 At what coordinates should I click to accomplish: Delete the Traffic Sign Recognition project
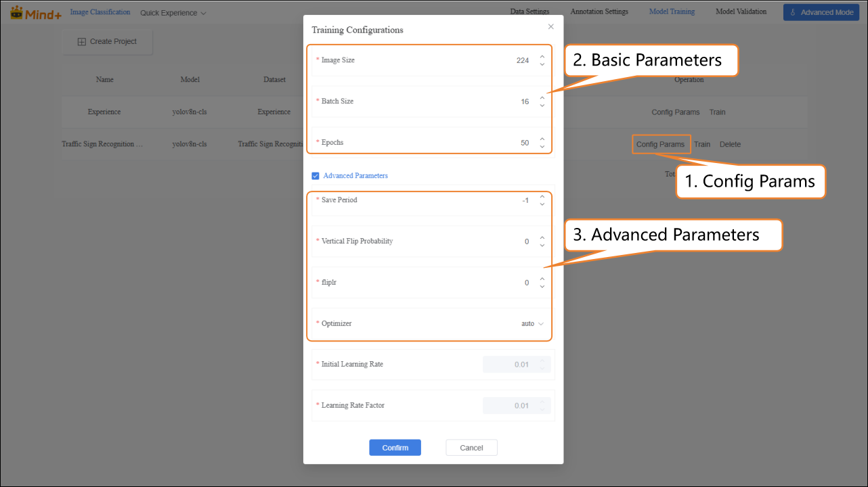(x=730, y=145)
